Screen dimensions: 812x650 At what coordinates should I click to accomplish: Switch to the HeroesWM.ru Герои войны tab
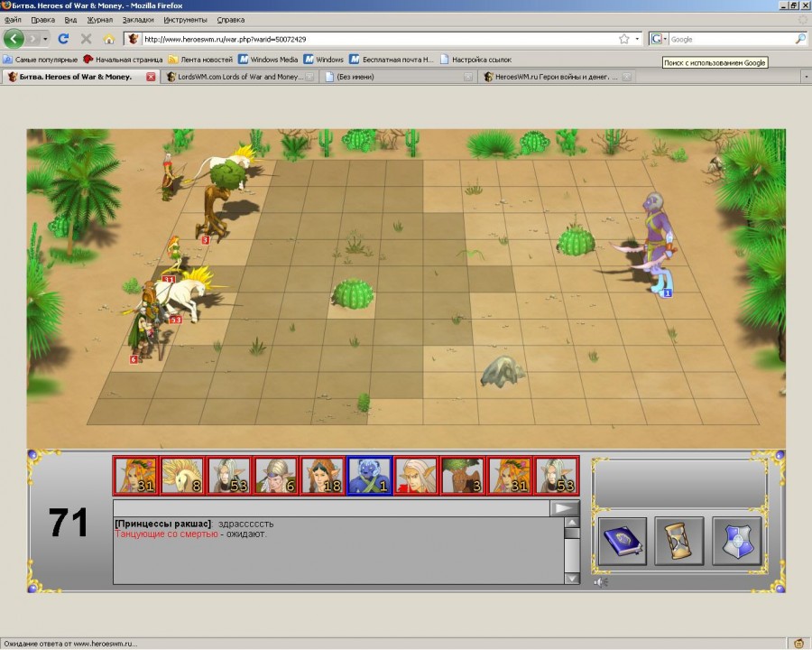(x=556, y=77)
